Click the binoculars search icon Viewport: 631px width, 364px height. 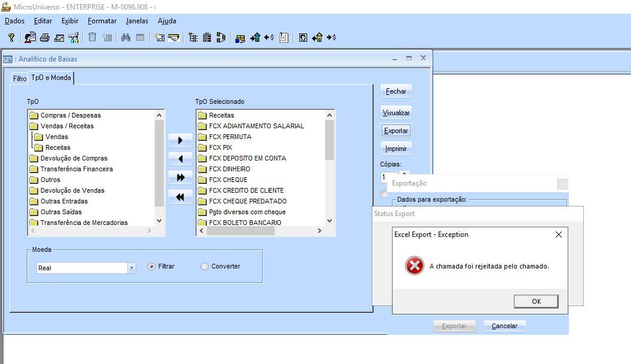(126, 38)
